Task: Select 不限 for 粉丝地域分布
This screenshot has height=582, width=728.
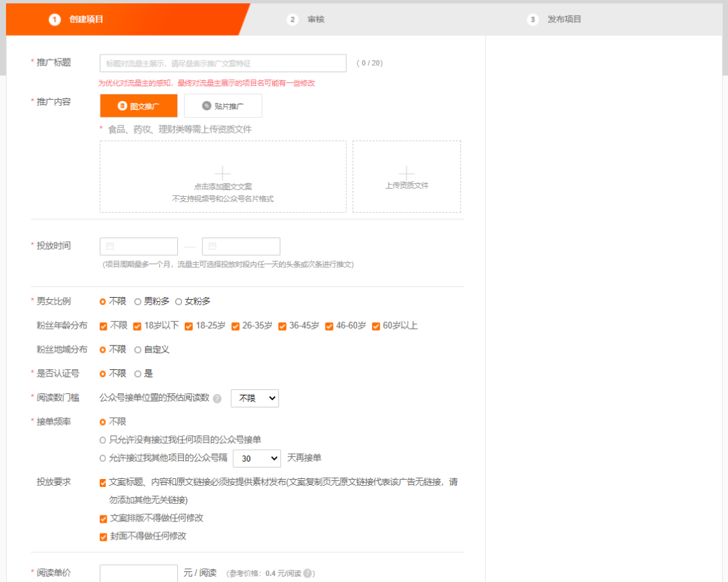Action: (102, 350)
